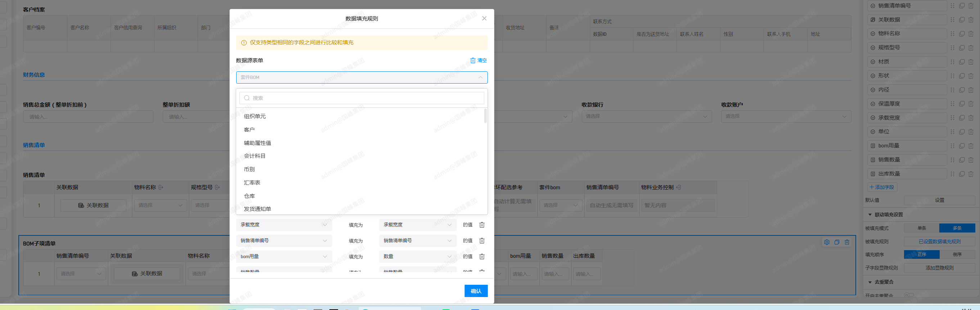The height and width of the screenshot is (310, 980).
Task: Open 承载宽度 dropdown right of 填充为
Action: (x=417, y=225)
